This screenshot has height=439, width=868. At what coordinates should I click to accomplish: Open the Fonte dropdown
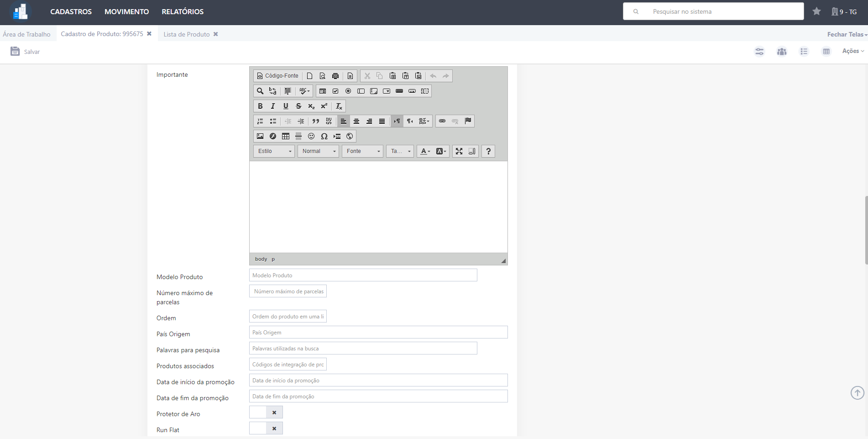tap(362, 151)
